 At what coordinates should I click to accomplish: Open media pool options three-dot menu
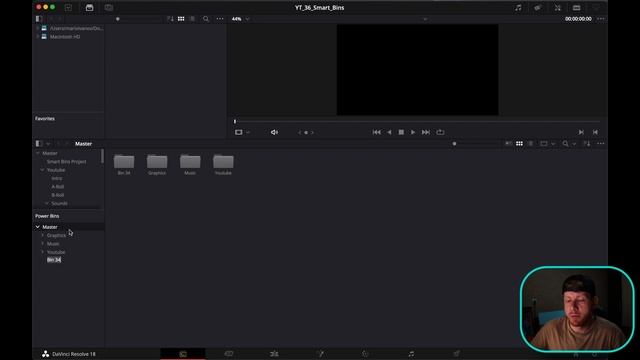pos(600,144)
